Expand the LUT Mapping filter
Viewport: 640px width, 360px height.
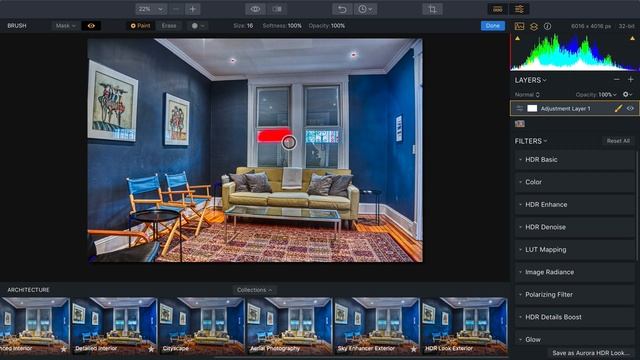coord(575,249)
